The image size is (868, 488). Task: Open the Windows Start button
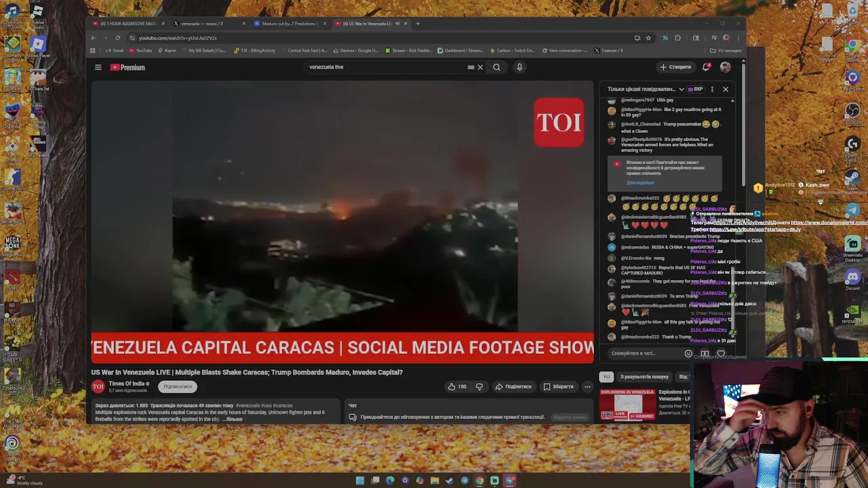[360, 481]
